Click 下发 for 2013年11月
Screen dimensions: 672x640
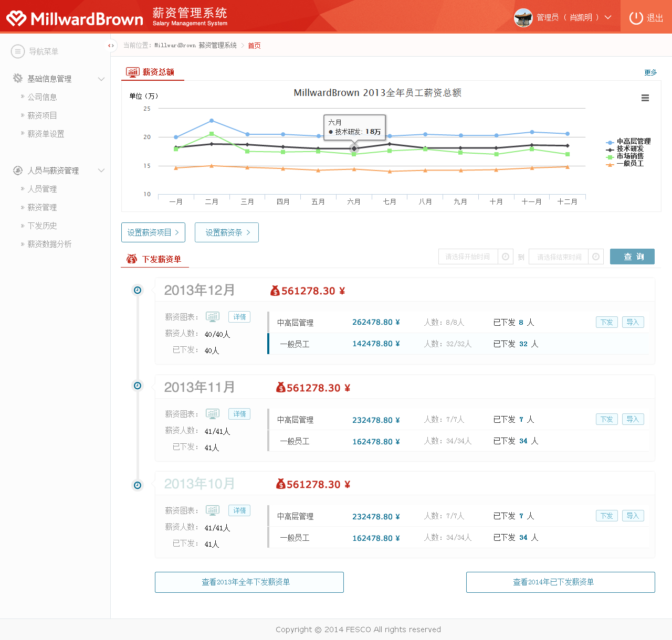607,419
